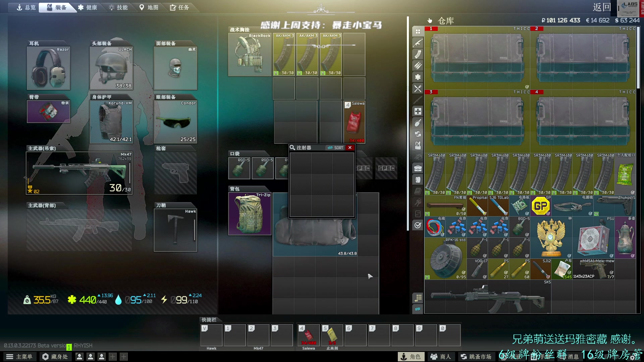Open the 商人 traders screen

pyautogui.click(x=441, y=357)
